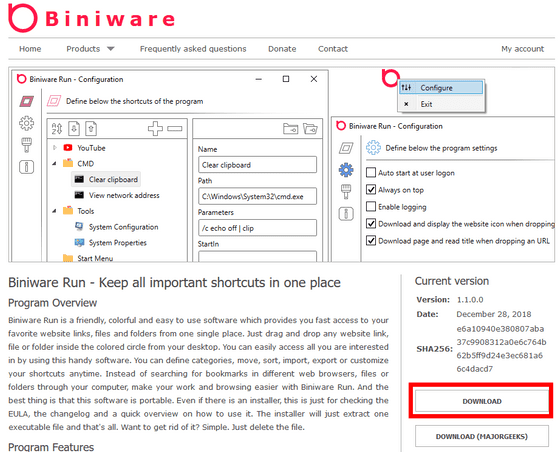Image resolution: width=560 pixels, height=452 pixels.
Task: Click the Program Overview heading
Action: click(52, 303)
